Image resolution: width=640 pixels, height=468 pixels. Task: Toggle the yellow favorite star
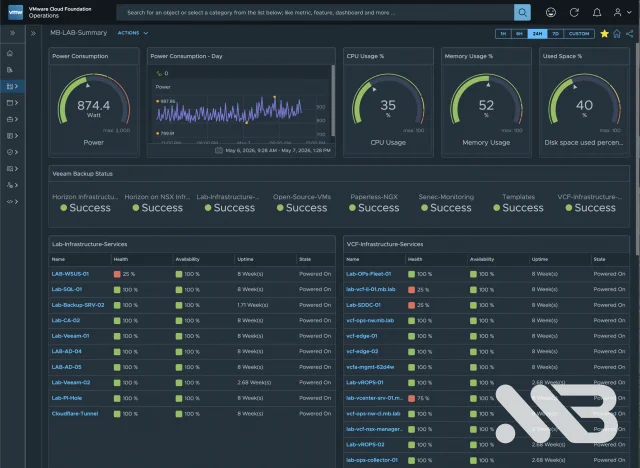(x=604, y=33)
